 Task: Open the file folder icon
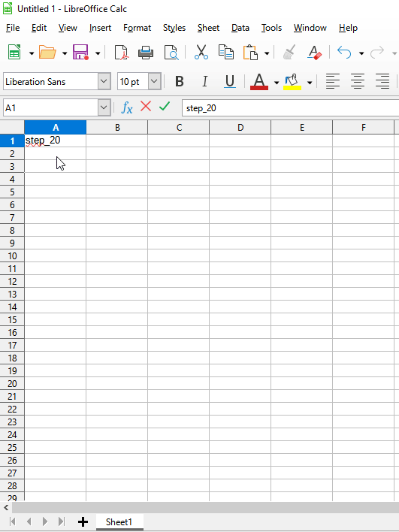(47, 53)
